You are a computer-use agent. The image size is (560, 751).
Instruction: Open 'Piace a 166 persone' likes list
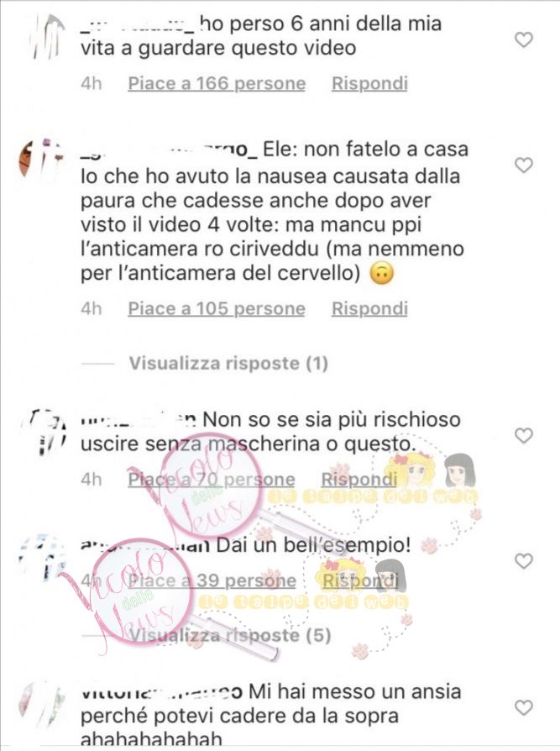coord(217,83)
